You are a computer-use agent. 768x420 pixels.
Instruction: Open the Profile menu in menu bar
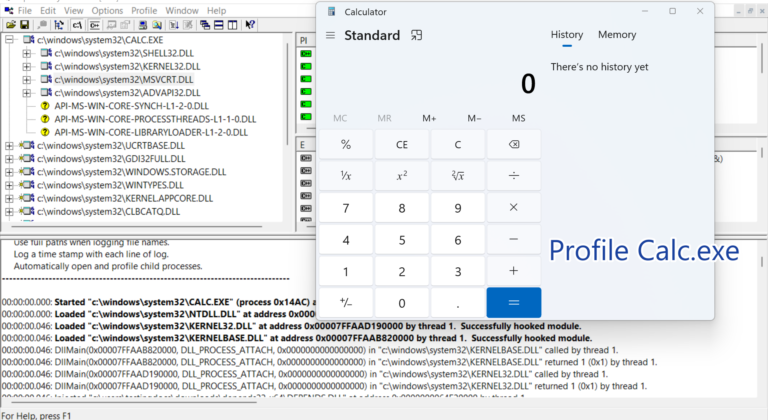pyautogui.click(x=144, y=10)
